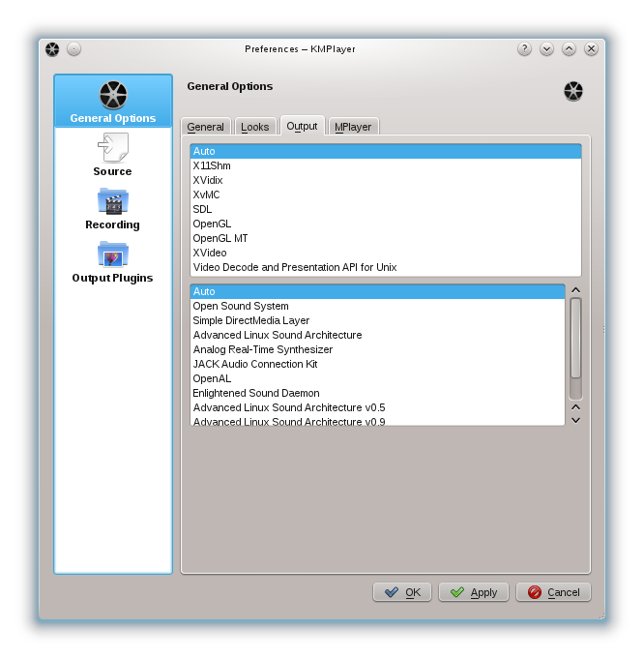This screenshot has height=658, width=644.
Task: Select Advanced Linux Sound Architecture v0.5
Action: (378, 407)
